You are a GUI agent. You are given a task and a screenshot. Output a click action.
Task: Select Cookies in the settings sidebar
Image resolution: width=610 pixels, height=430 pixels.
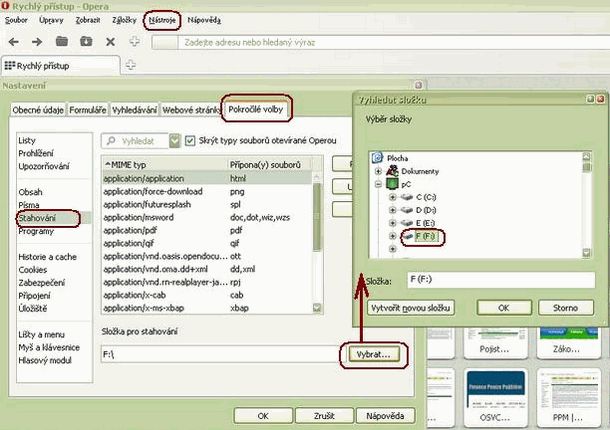pyautogui.click(x=33, y=270)
